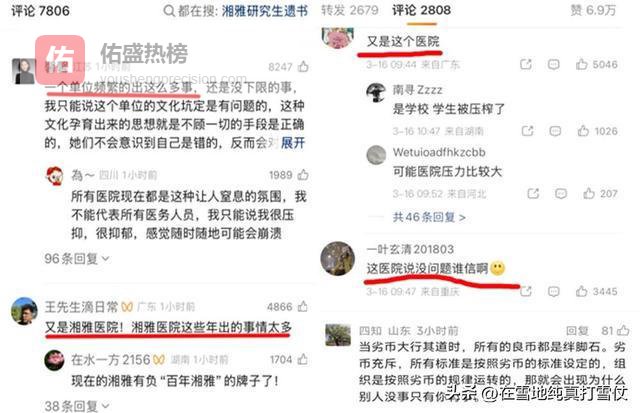Select the 评论 2808 tab
The width and height of the screenshot is (640, 413).
pos(421,10)
